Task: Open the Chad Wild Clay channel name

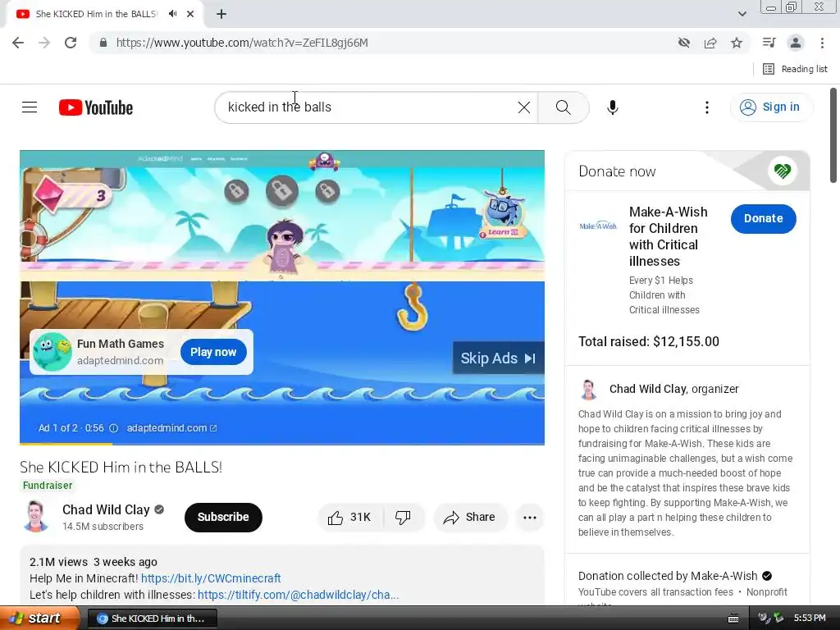Action: point(106,509)
